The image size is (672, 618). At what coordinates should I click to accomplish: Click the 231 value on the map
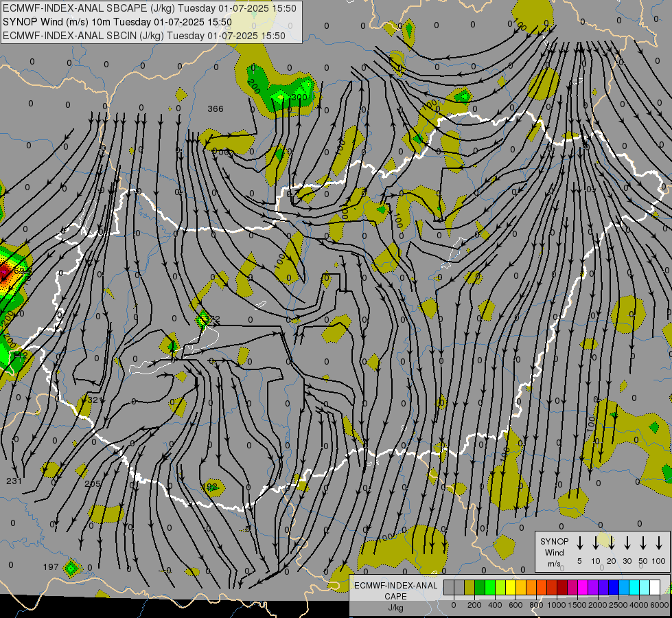coord(14,481)
